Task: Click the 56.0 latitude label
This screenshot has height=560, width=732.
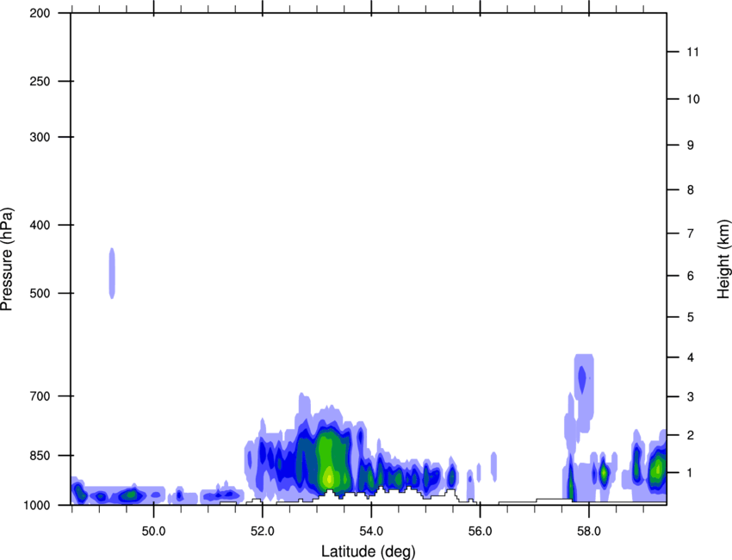Action: coord(481,532)
